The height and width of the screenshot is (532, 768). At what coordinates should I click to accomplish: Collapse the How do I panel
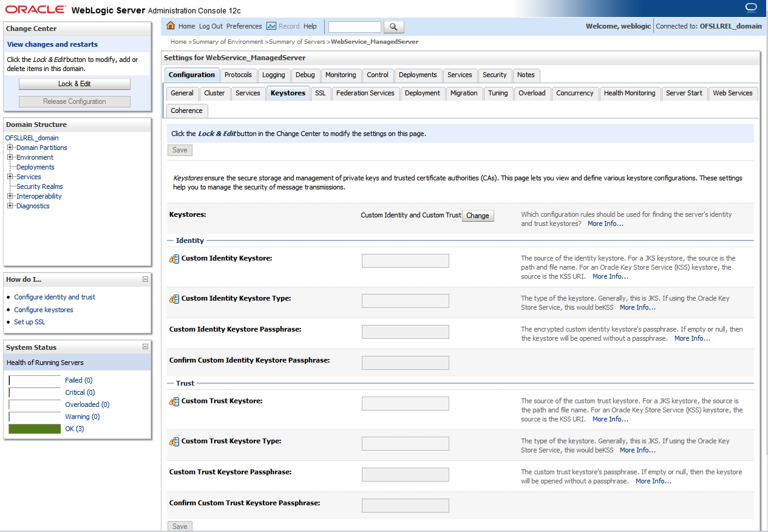click(145, 279)
